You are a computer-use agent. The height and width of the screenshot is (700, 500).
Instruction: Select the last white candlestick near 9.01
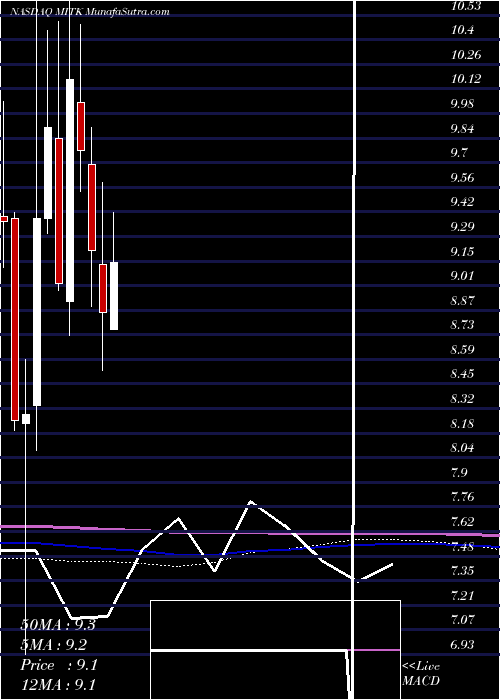pos(114,296)
